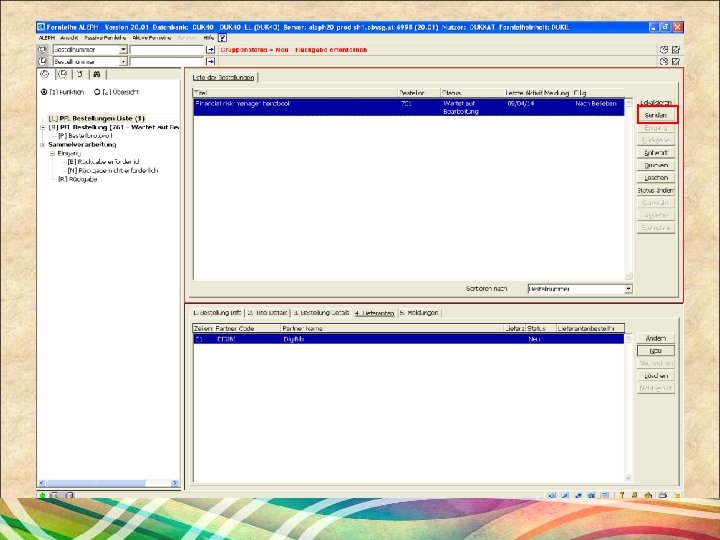720x540 pixels.
Task: Click the Status ändern button
Action: tap(656, 190)
